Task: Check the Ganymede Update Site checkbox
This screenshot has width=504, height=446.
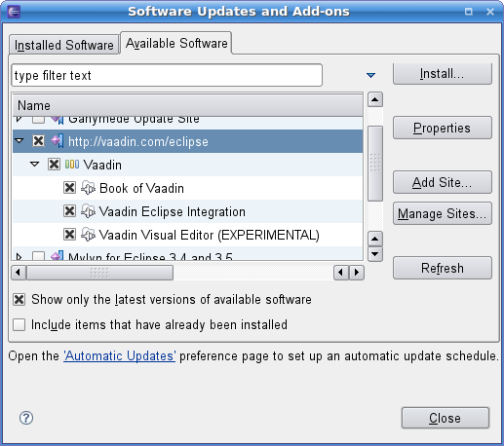Action: point(38,120)
